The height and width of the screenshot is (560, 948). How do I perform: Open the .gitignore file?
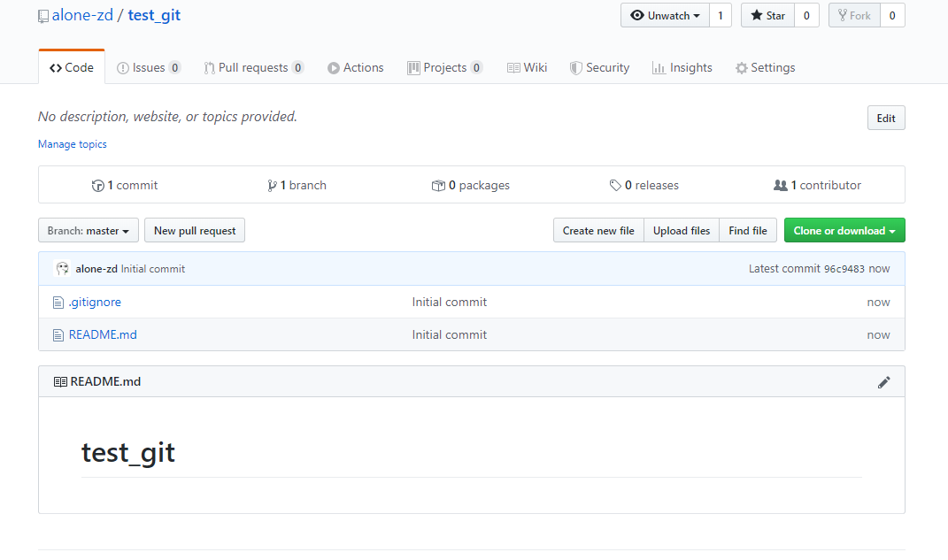click(x=95, y=302)
